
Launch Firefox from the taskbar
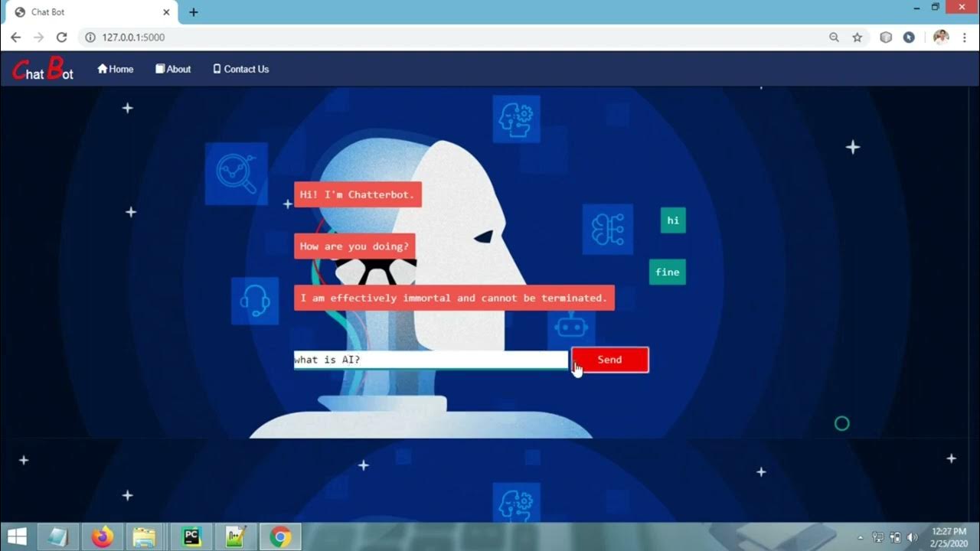102,537
